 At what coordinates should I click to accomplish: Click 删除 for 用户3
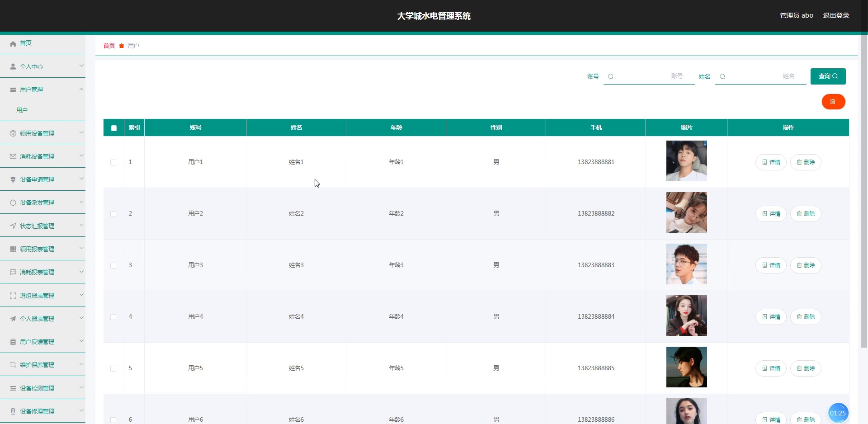pos(806,265)
